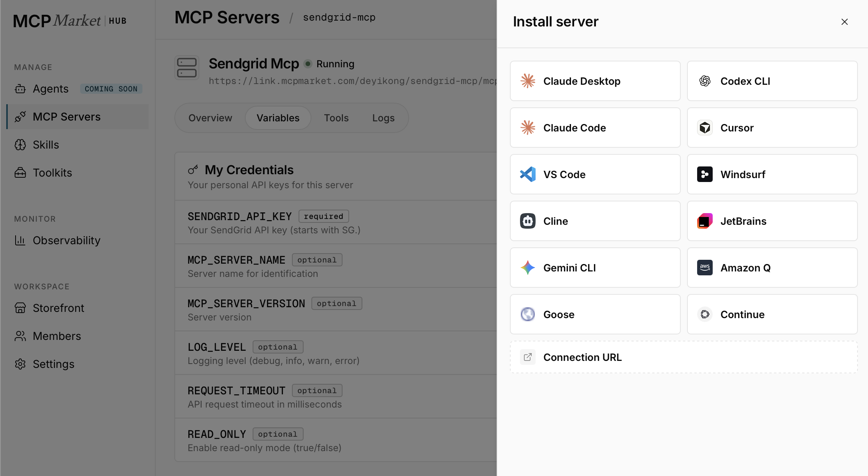Install server for Claude Desktop
Screen dimensions: 868x476
click(595, 81)
